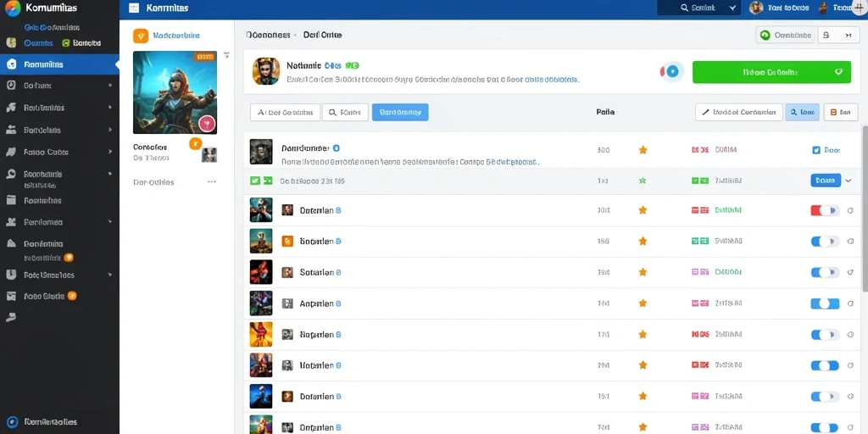Click the search field in the top bar
This screenshot has width=868, height=434.
coord(698,8)
